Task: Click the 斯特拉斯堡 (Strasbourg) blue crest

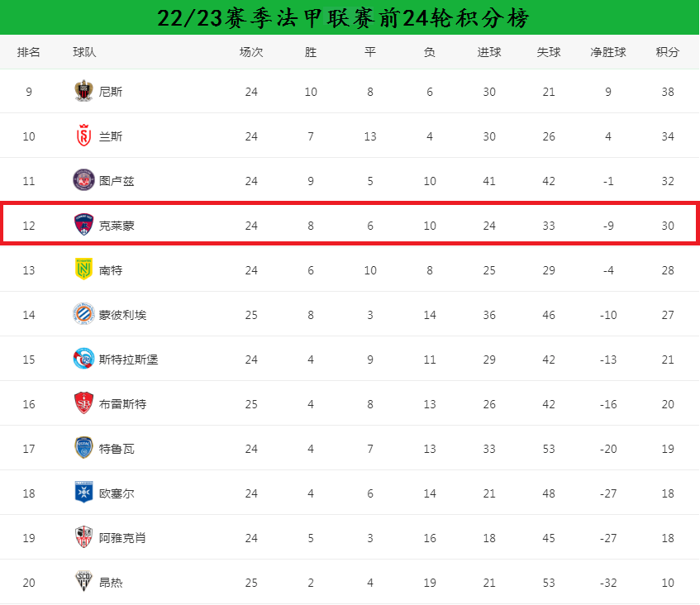Action: pyautogui.click(x=83, y=359)
